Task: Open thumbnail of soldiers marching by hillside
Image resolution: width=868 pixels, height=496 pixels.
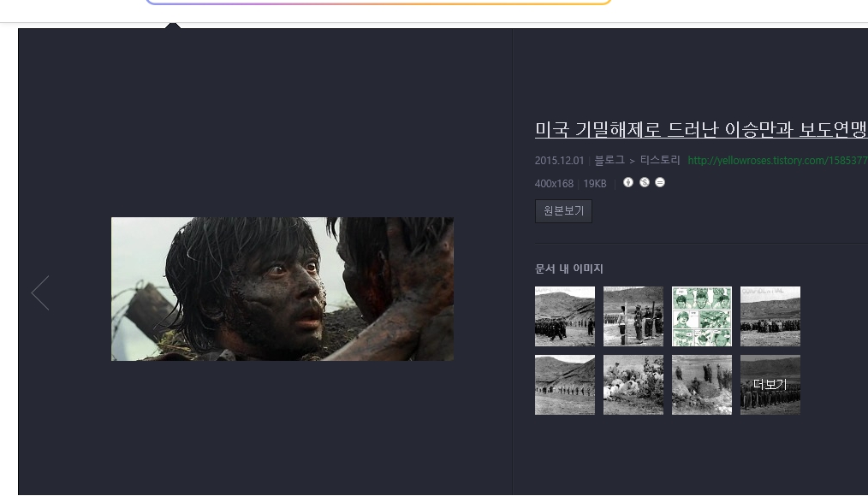Action: click(x=565, y=316)
